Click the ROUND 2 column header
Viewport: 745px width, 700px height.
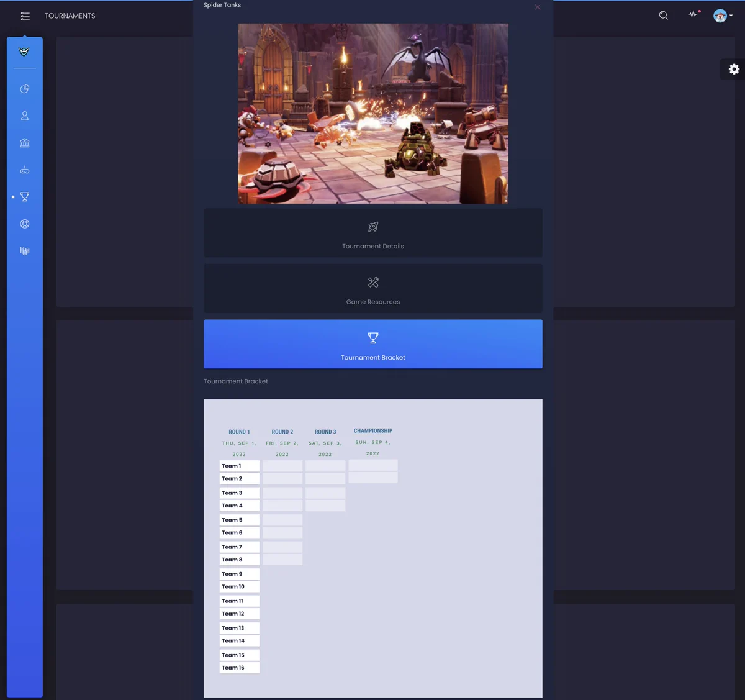pyautogui.click(x=282, y=432)
